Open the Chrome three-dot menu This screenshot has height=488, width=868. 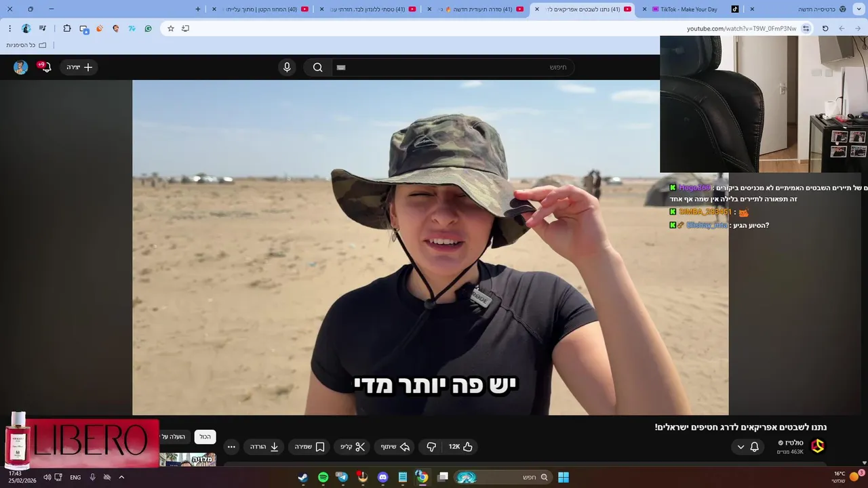9,28
